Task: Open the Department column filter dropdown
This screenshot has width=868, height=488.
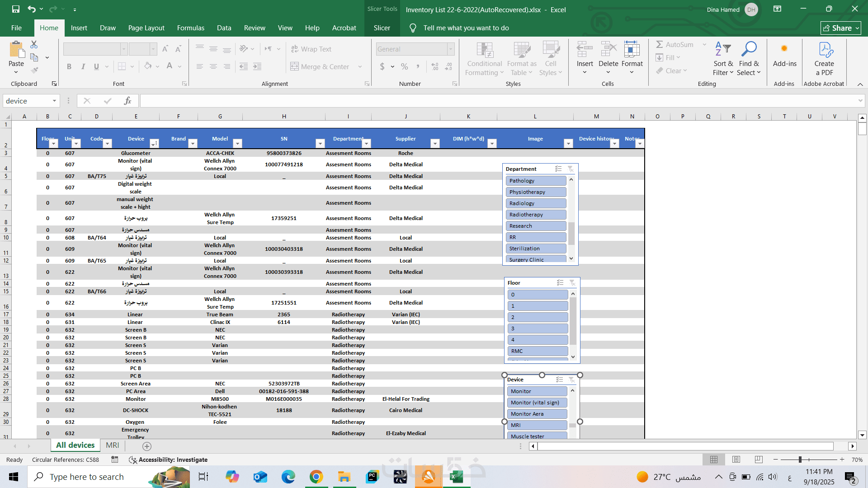Action: coord(367,144)
